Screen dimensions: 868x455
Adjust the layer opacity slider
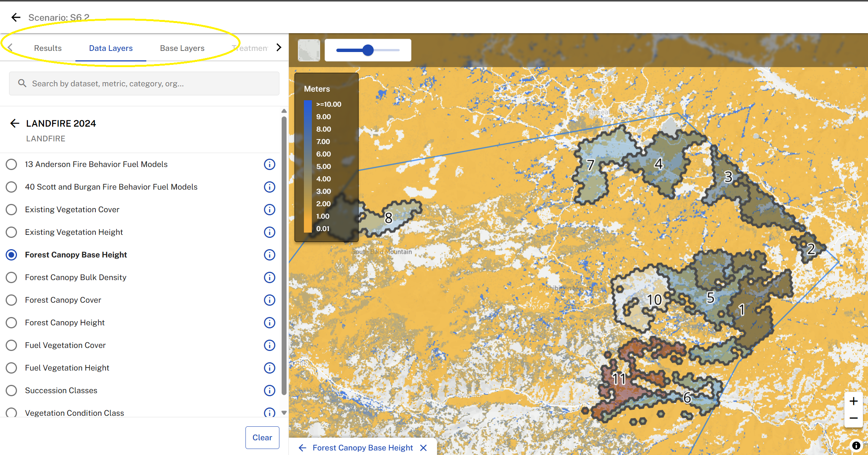tap(368, 50)
